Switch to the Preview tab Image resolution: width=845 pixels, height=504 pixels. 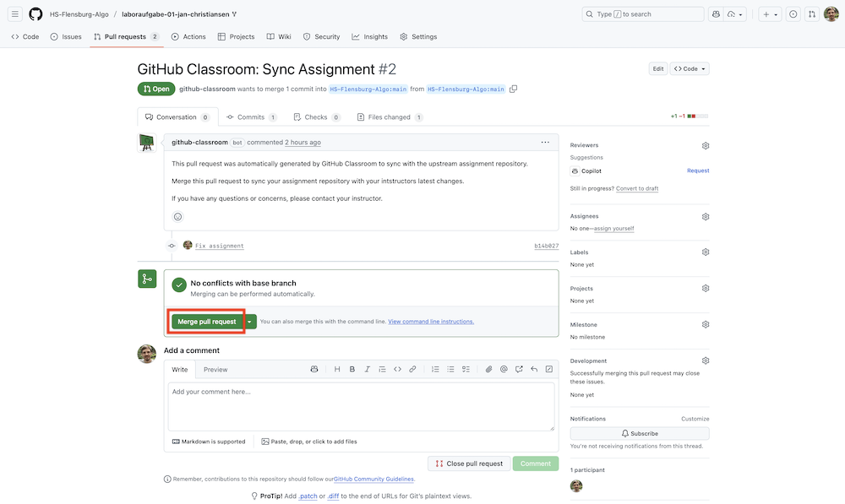pyautogui.click(x=215, y=370)
